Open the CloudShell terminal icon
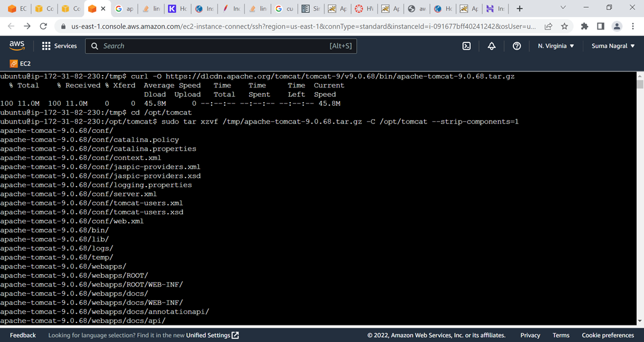Screen dimensions: 644x342 point(467,45)
